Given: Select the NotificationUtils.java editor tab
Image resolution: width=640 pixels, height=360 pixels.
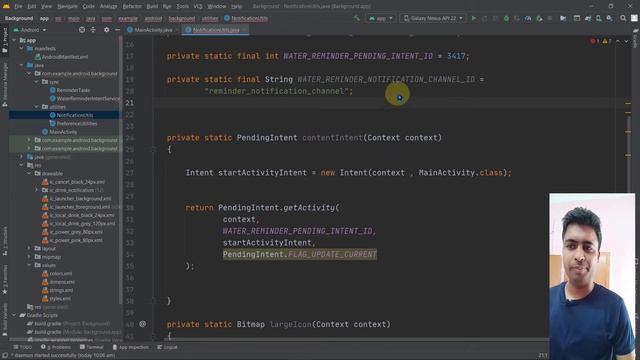Looking at the screenshot, I should pyautogui.click(x=216, y=30).
